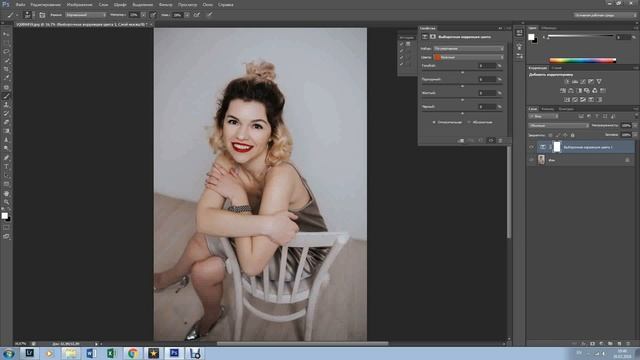Delete the adjustment layer via Properties trash
Viewport: 640px width, 360px height.
click(500, 140)
